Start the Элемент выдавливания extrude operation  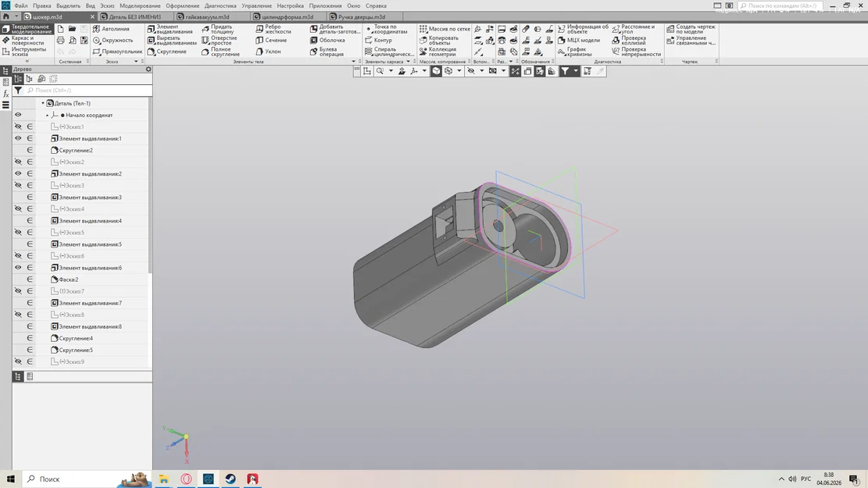pyautogui.click(x=170, y=29)
